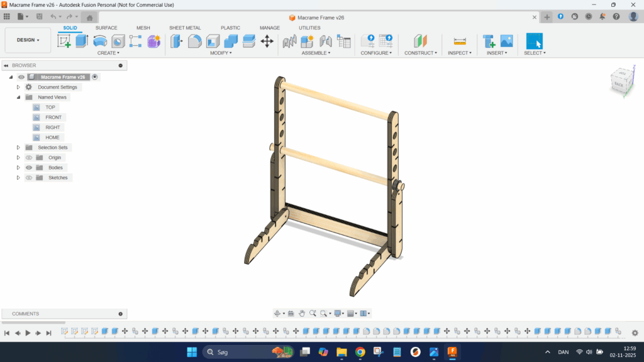Image resolution: width=644 pixels, height=362 pixels.
Task: Toggle visibility of the Sketches folder
Action: (x=29, y=178)
